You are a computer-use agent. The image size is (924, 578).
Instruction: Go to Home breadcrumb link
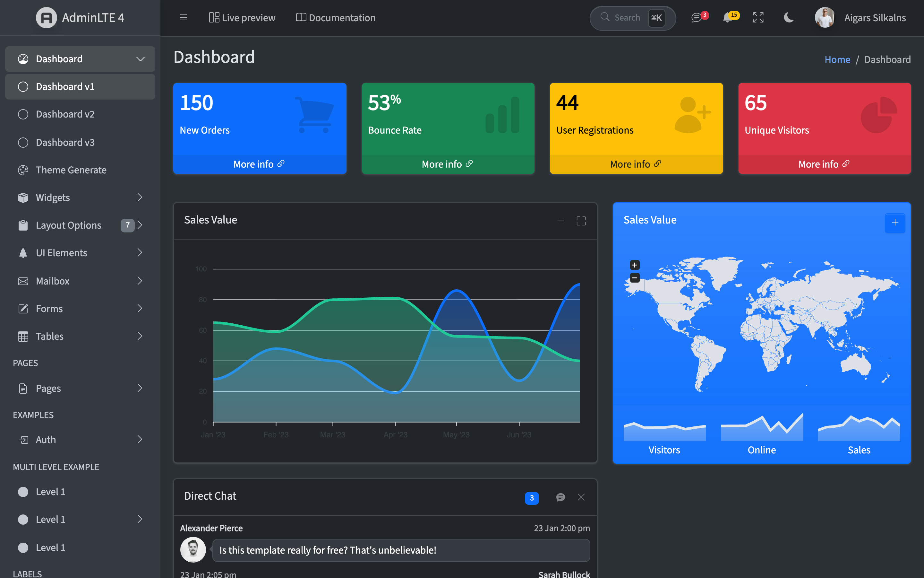coord(837,60)
